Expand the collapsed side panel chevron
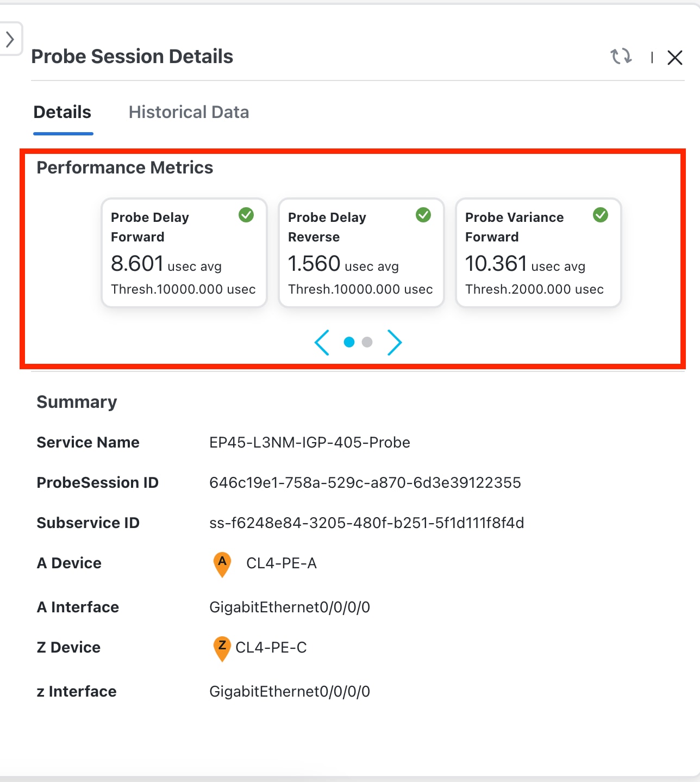The width and height of the screenshot is (700, 782). click(10, 39)
